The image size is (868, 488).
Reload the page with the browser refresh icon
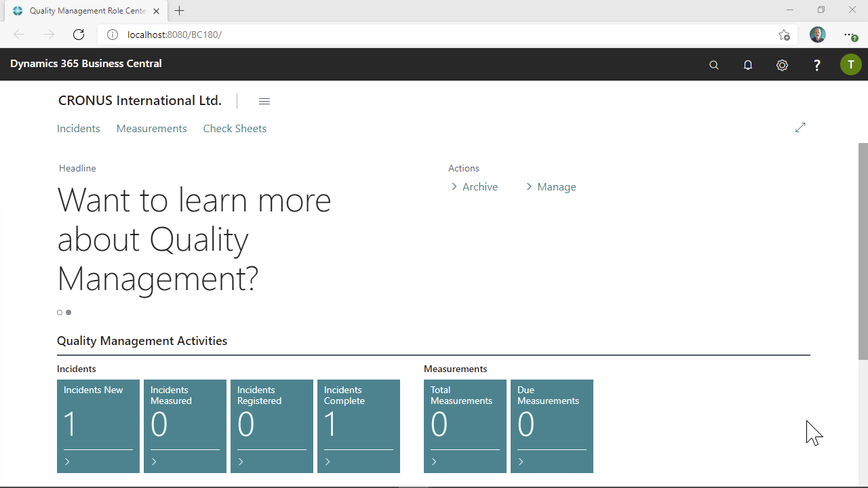[79, 35]
